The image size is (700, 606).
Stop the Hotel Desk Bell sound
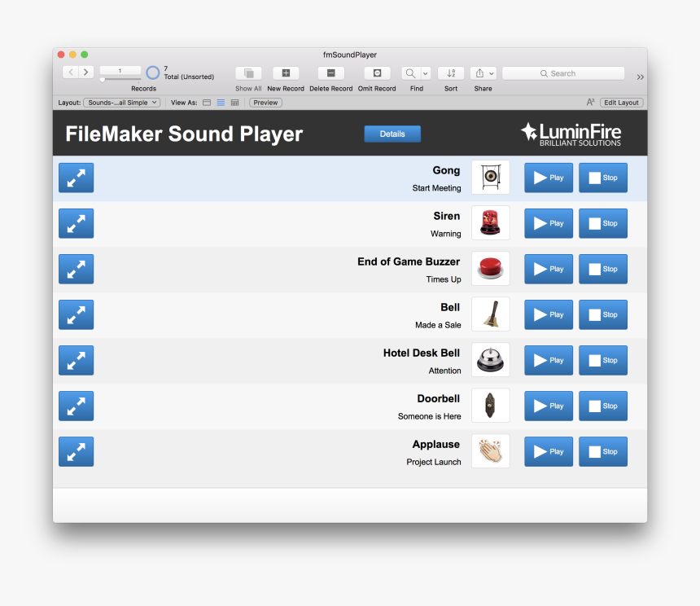click(x=603, y=360)
